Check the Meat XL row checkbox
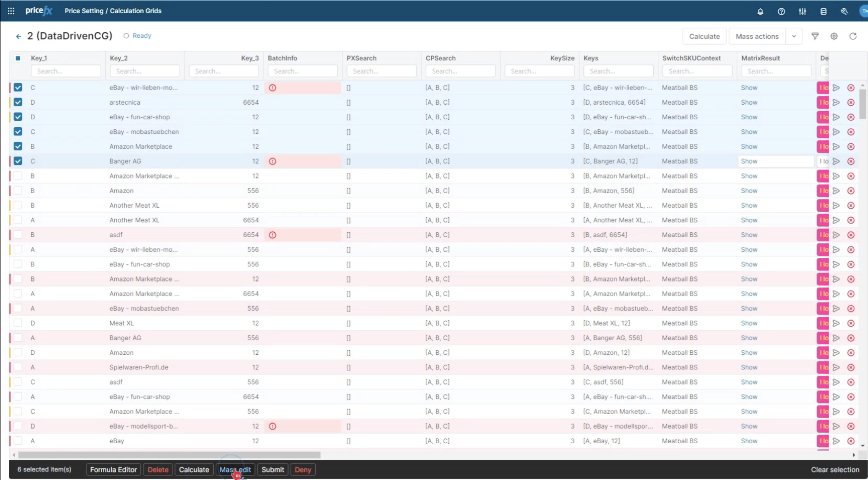Screen dimensions: 868x480 point(18,323)
